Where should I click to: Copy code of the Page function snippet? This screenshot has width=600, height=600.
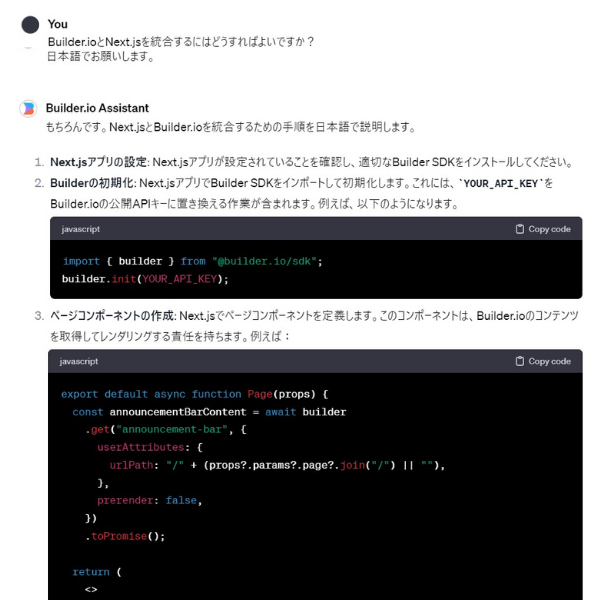point(543,361)
